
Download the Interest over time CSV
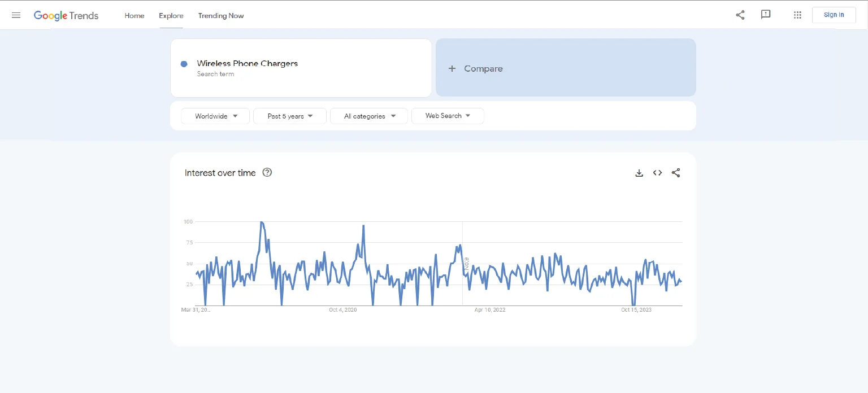tap(639, 173)
